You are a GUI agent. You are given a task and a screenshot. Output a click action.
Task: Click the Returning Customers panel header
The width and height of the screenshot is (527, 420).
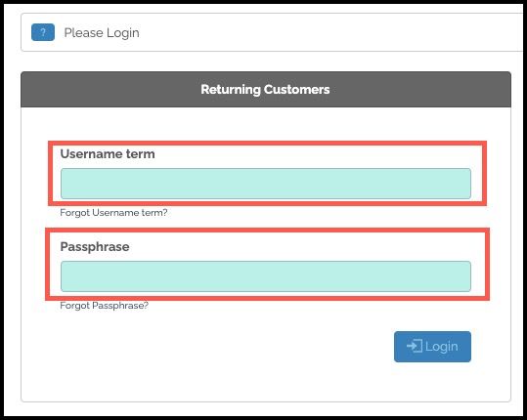266,89
